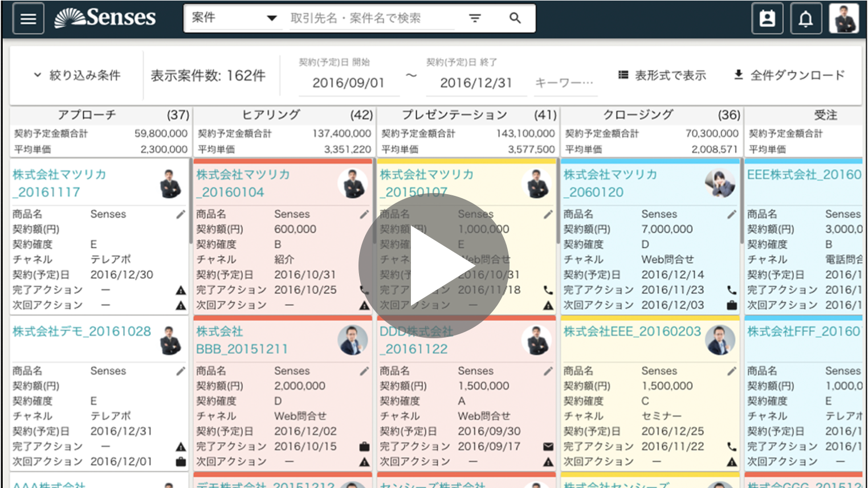Focus the 取引先名・案件名で検索 search field
The width and height of the screenshot is (868, 488).
click(372, 18)
